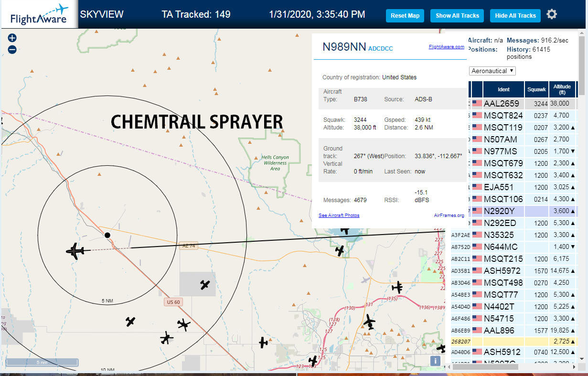This screenshot has width=588, height=376.
Task: Select the N35325 row
Action: pos(513,235)
